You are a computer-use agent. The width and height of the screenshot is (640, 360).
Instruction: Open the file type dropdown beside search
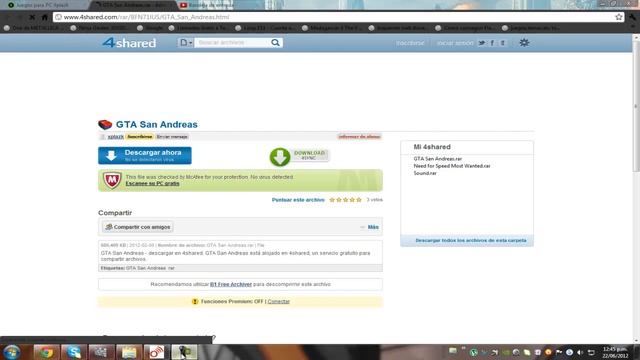point(186,42)
